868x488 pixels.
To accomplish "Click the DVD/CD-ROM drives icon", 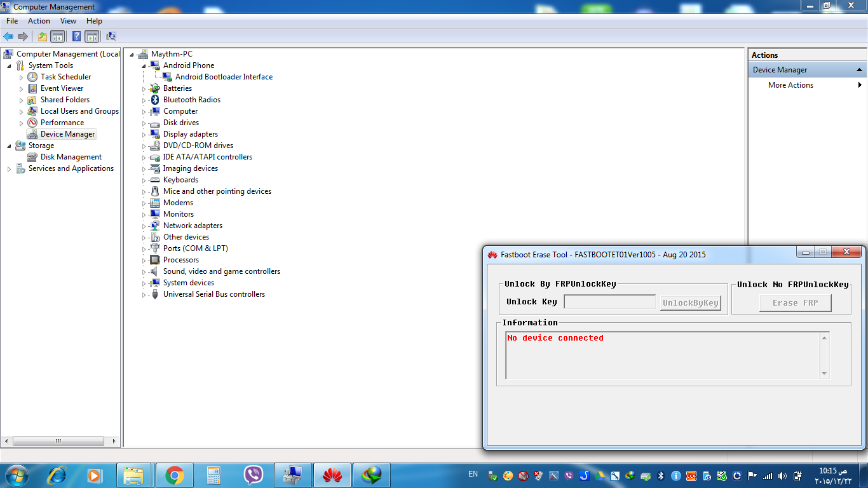I will 154,146.
